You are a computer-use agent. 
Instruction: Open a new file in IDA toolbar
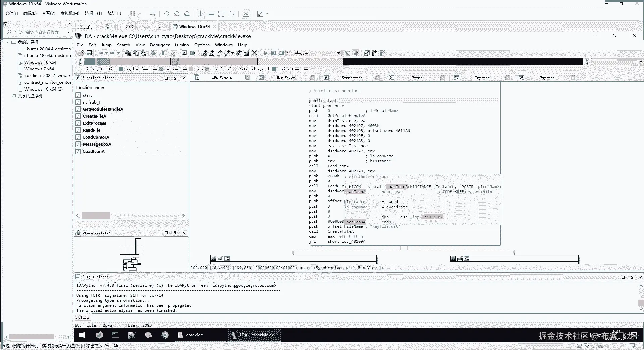point(81,53)
